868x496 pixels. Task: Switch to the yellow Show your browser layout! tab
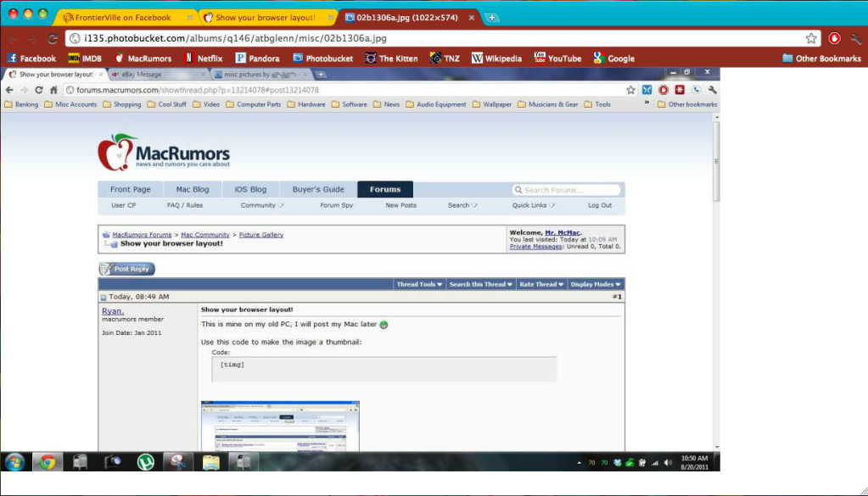(266, 18)
